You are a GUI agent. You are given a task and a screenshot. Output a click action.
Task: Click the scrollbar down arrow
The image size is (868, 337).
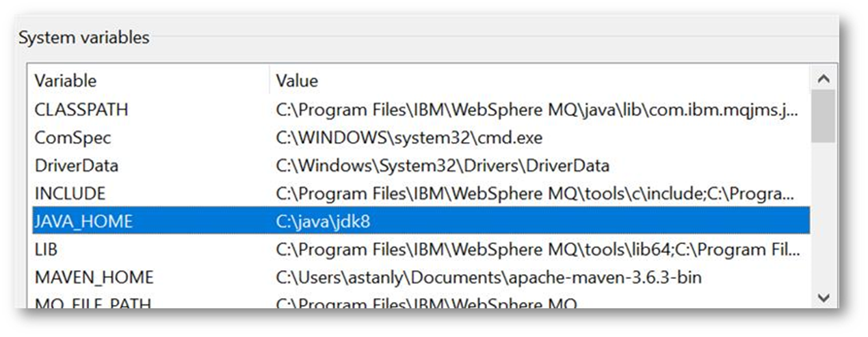[824, 299]
